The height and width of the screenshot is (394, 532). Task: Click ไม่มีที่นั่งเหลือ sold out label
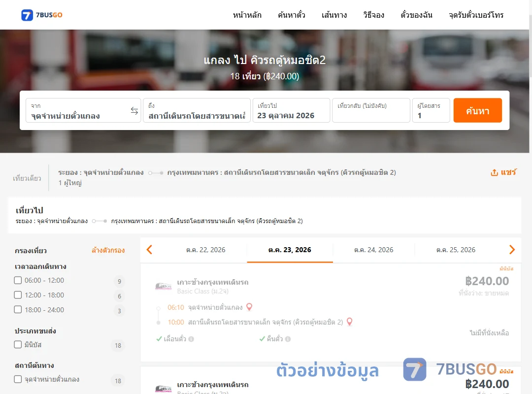point(489,333)
